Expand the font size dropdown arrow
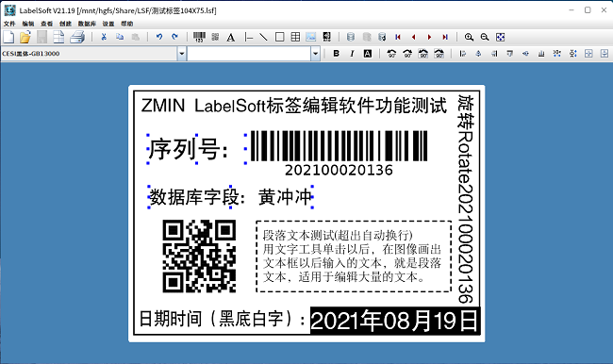 pos(316,54)
